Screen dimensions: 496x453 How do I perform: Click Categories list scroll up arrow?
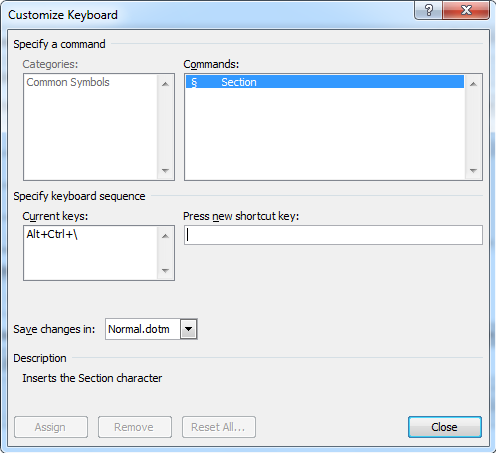[x=165, y=84]
